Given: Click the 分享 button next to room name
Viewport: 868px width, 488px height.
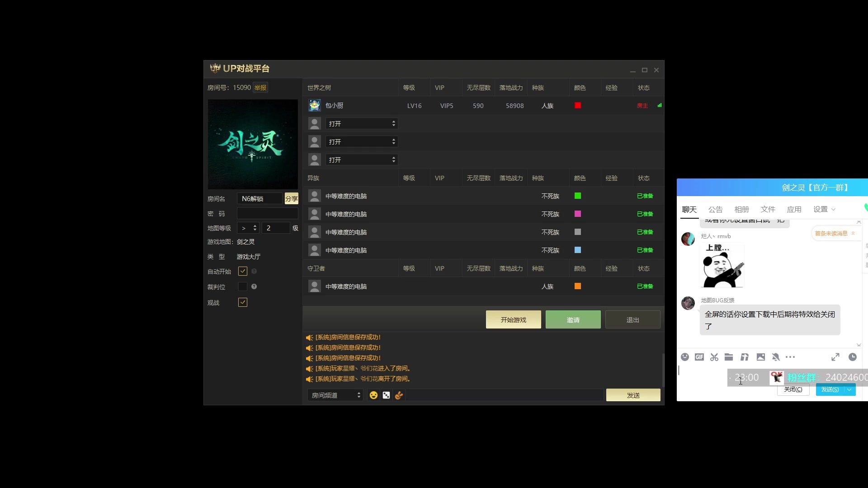Looking at the screenshot, I should 292,198.
